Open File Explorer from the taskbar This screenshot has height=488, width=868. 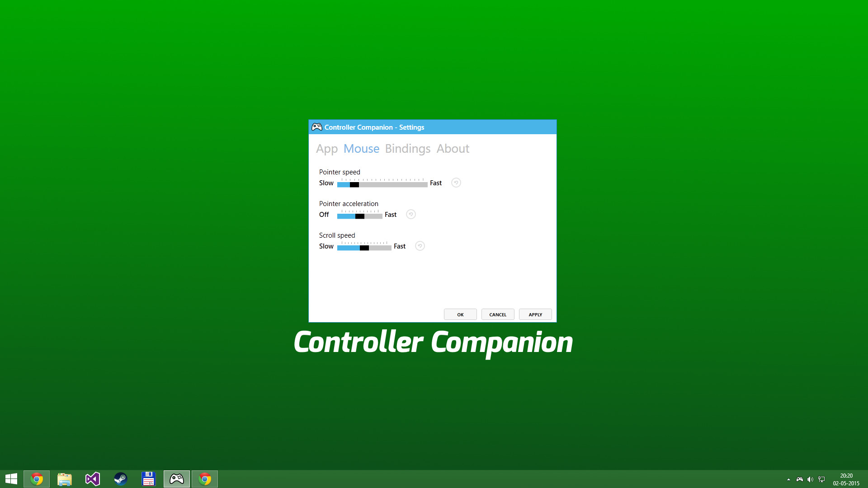tap(65, 479)
